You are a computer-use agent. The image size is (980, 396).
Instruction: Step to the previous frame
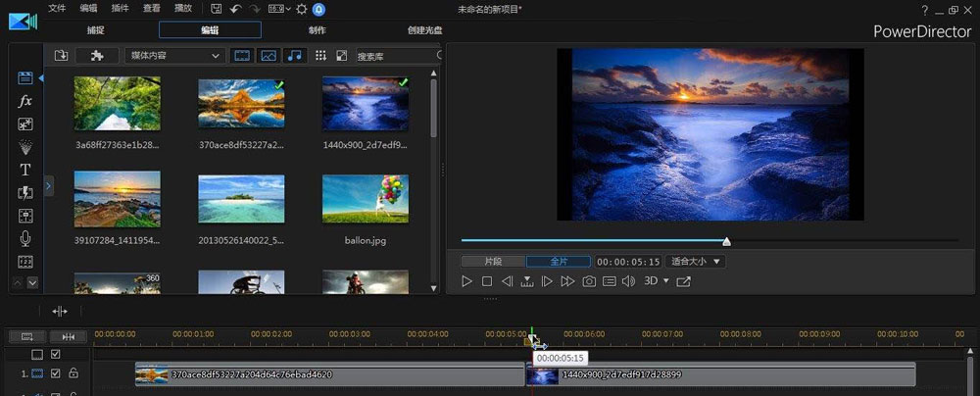(507, 281)
